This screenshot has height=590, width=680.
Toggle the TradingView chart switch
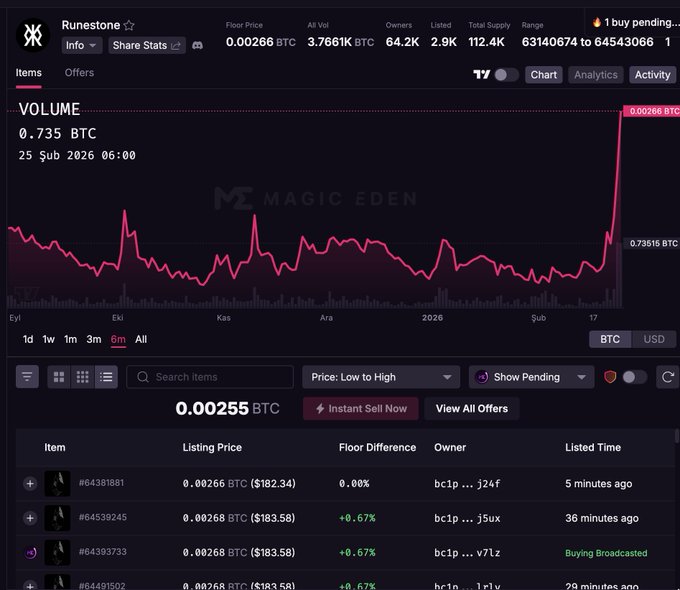(x=506, y=75)
